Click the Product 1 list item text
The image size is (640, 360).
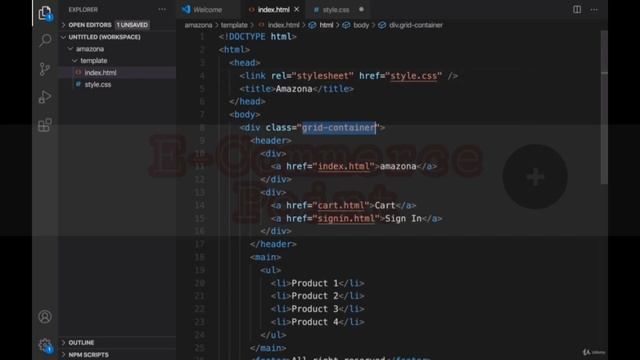click(x=315, y=283)
